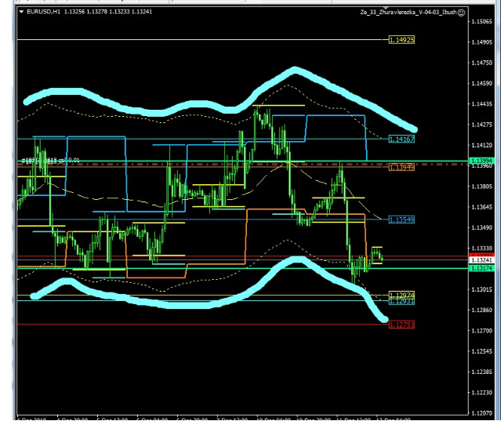Select the orange 1.13943 level label
This screenshot has width=504, height=421.
point(401,167)
